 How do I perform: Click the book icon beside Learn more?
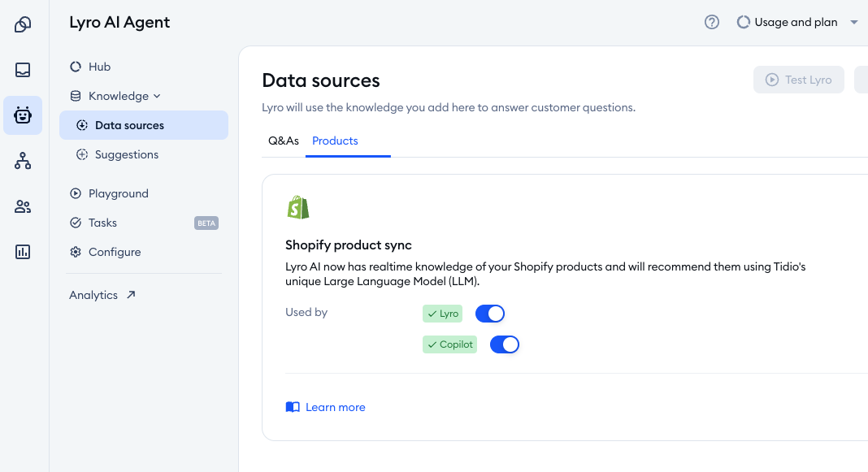[293, 407]
